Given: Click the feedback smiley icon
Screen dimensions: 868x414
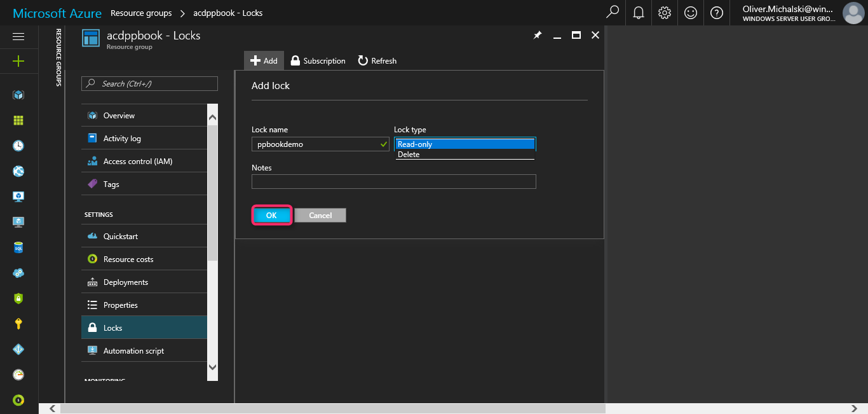Looking at the screenshot, I should (x=691, y=13).
